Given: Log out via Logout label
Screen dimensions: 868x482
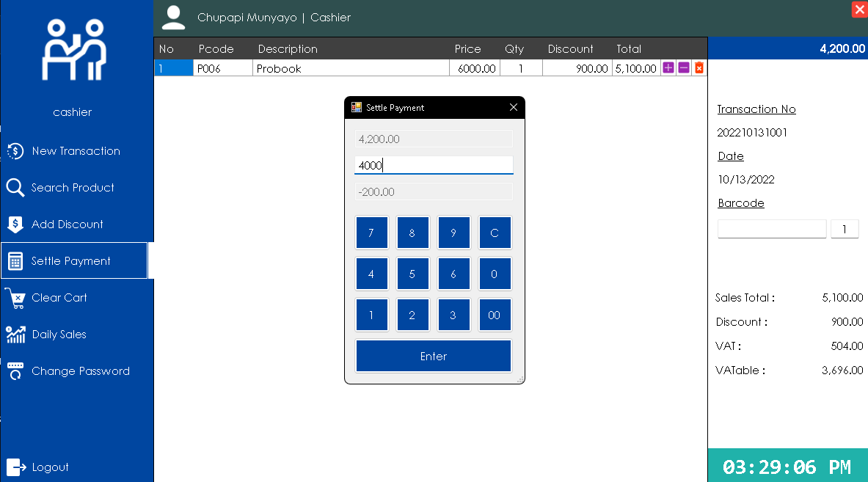Looking at the screenshot, I should (51, 467).
